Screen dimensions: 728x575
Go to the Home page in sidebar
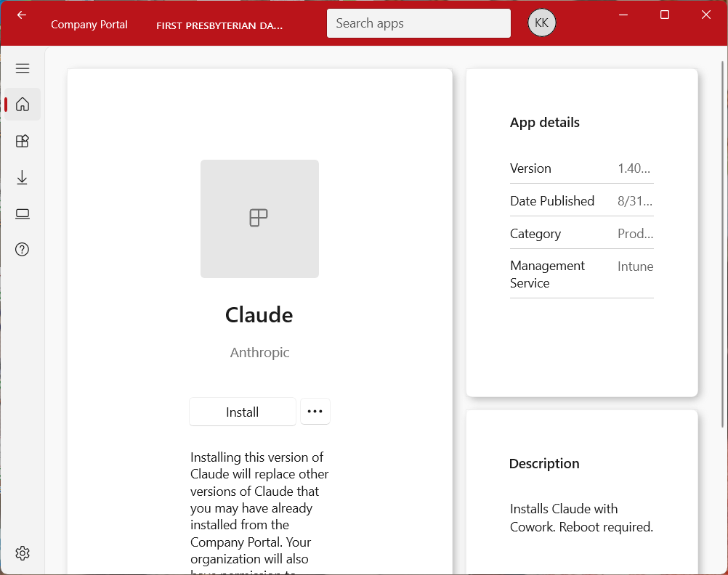coord(23,104)
